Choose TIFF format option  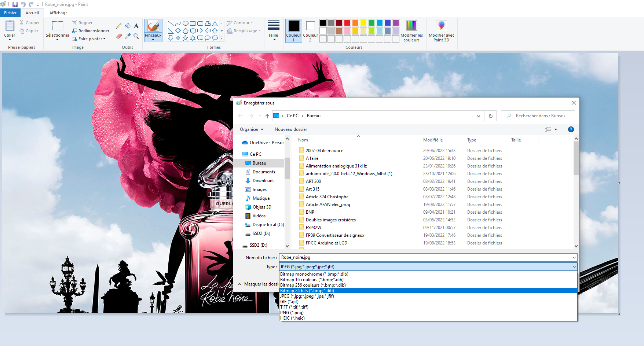[428, 307]
